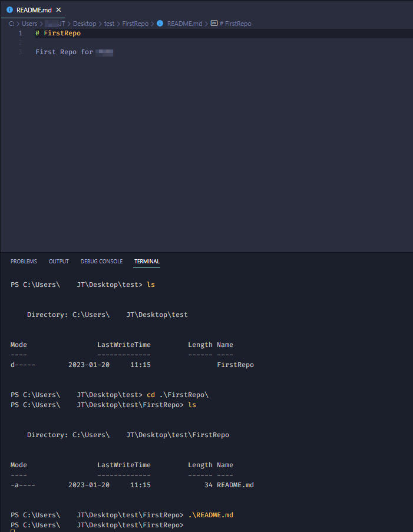Select the # FirstRepo symbol breadcrumb
This screenshot has width=413, height=532.
pos(236,24)
